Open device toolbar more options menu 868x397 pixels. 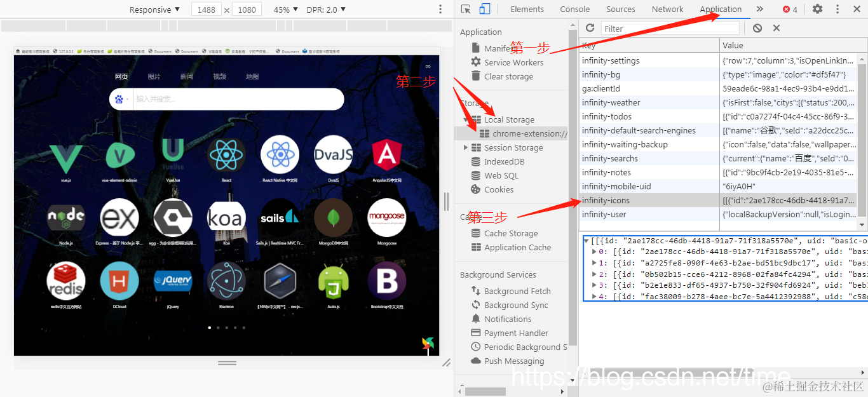[440, 10]
